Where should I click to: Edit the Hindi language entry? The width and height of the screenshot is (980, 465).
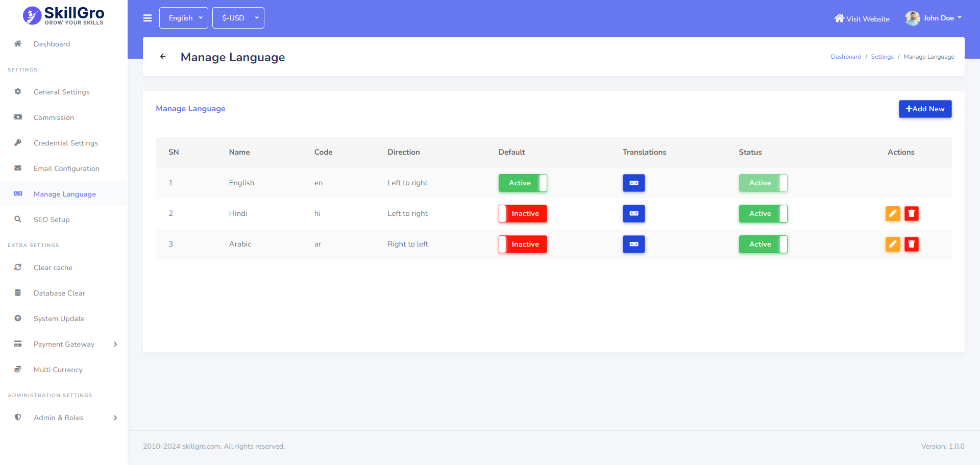click(x=893, y=213)
